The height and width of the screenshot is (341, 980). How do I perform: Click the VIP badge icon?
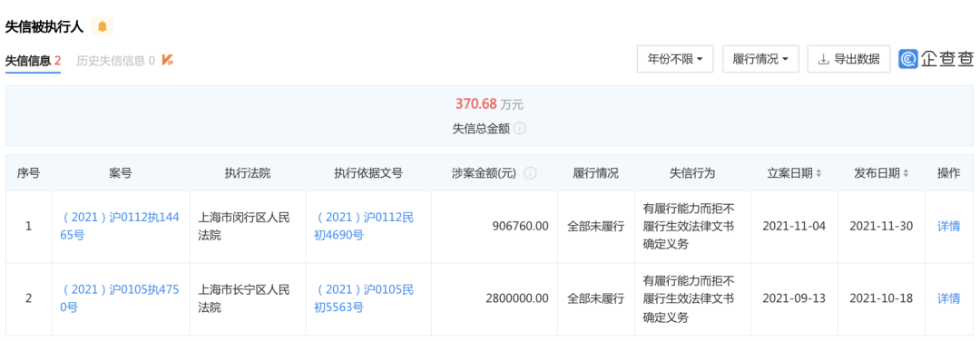[x=167, y=61]
